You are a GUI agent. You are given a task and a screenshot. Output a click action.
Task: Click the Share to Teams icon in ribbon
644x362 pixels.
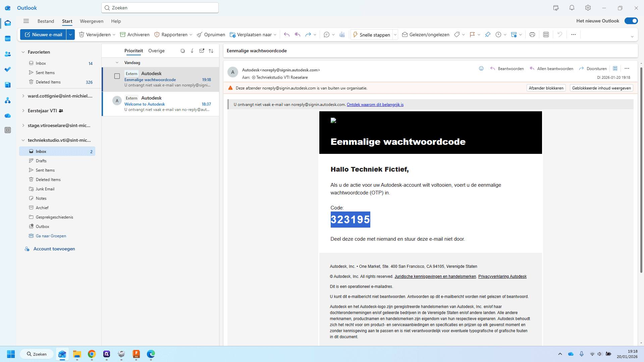click(342, 35)
